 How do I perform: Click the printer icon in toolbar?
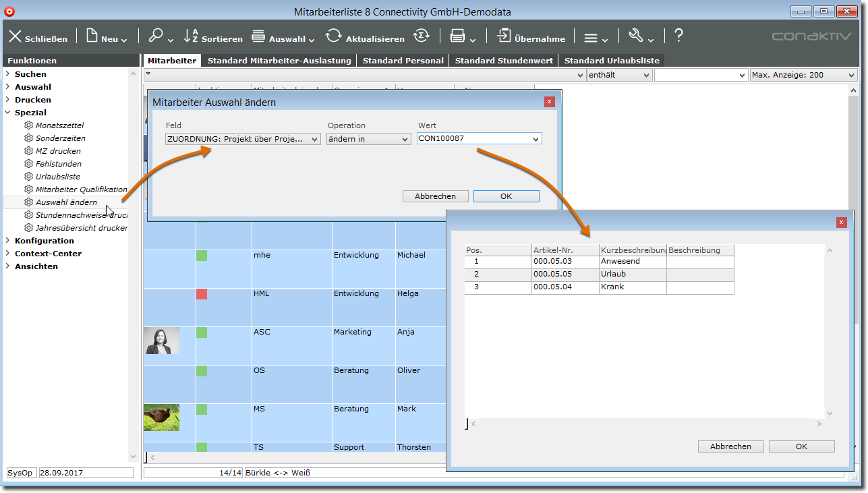tap(457, 36)
